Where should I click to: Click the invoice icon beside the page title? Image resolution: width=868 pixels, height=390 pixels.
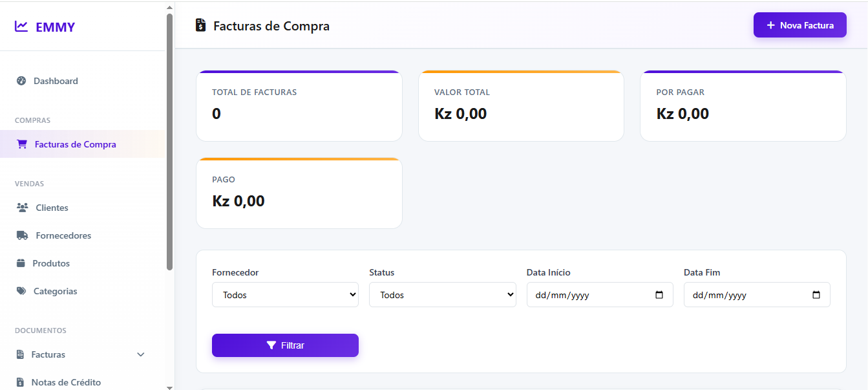(x=200, y=25)
